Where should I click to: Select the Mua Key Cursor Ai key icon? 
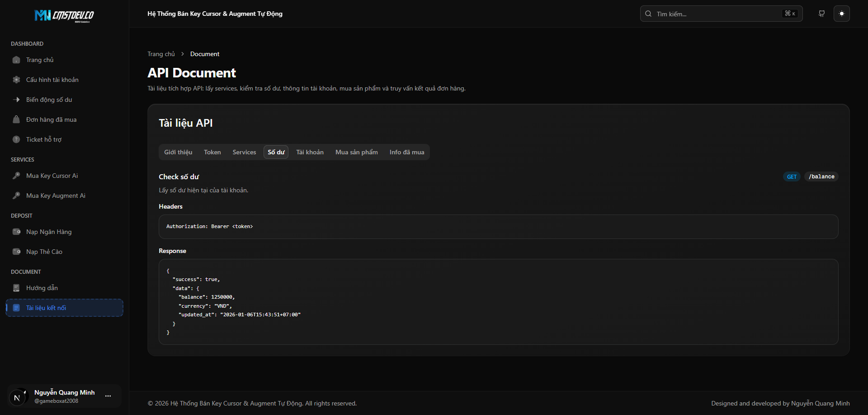(x=16, y=176)
